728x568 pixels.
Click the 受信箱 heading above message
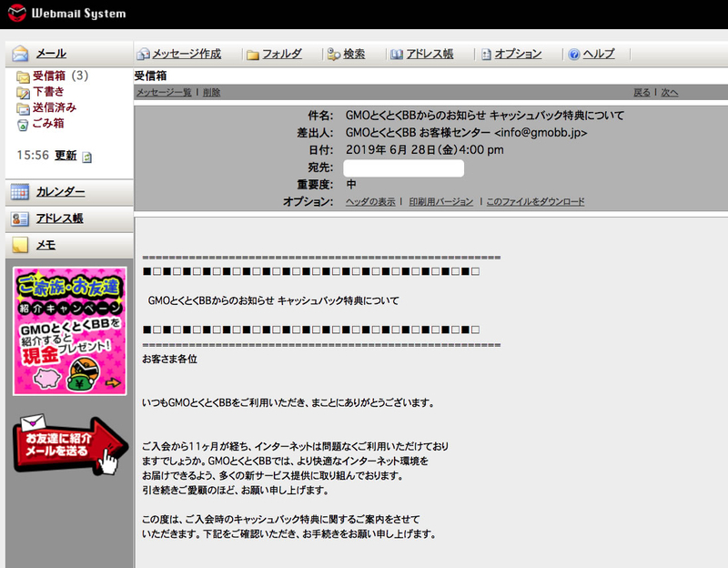[x=150, y=76]
